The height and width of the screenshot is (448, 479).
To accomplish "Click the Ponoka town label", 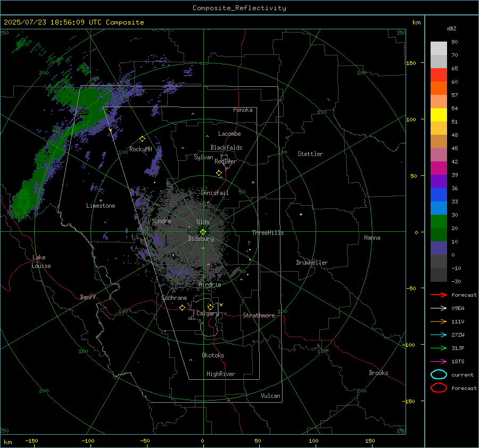I will (243, 110).
